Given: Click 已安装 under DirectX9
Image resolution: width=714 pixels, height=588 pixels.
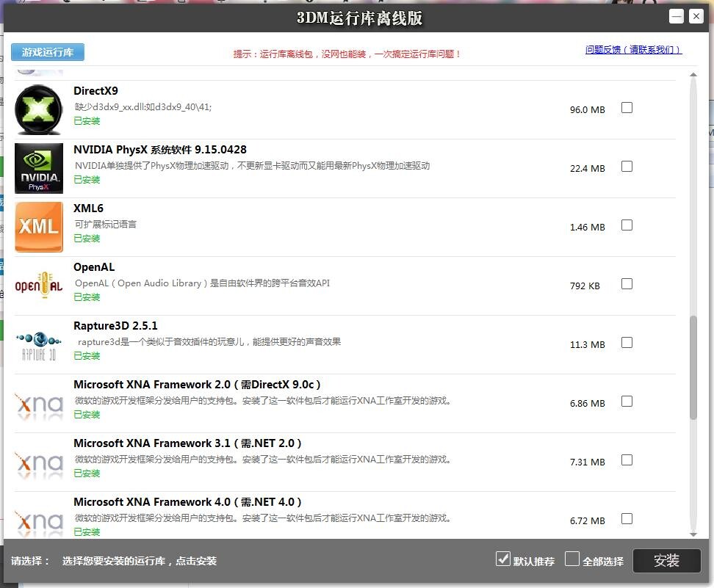Looking at the screenshot, I should 86,120.
